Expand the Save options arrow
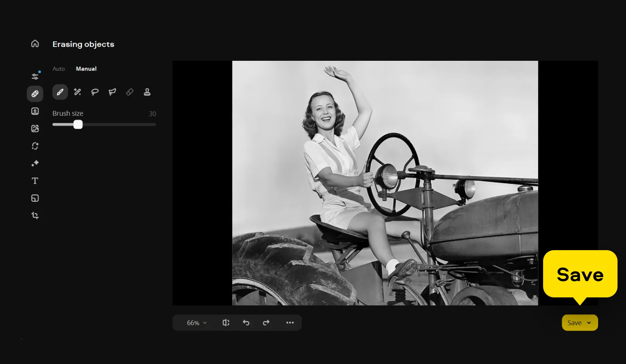 pos(589,323)
